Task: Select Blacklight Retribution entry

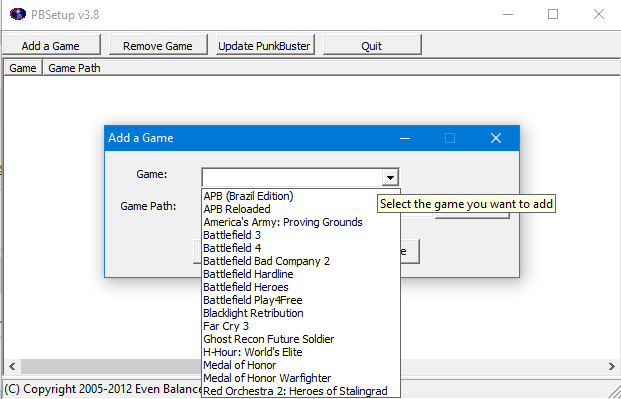Action: (x=301, y=313)
